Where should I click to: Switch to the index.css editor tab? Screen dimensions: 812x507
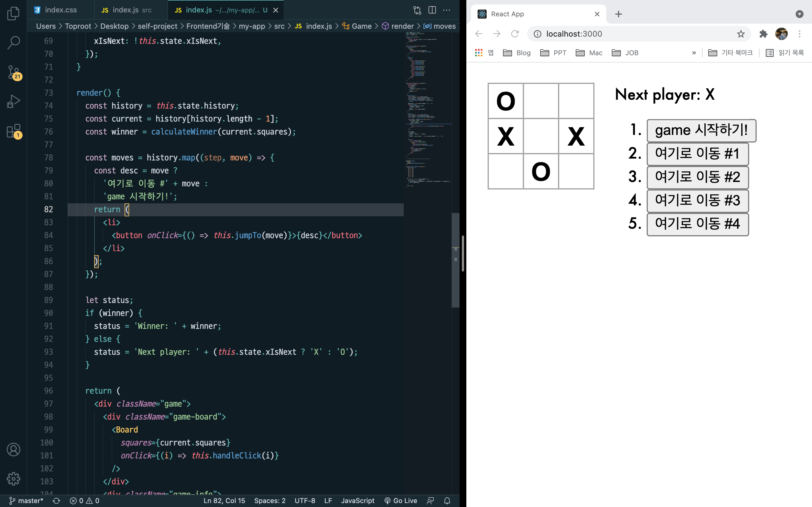point(60,10)
